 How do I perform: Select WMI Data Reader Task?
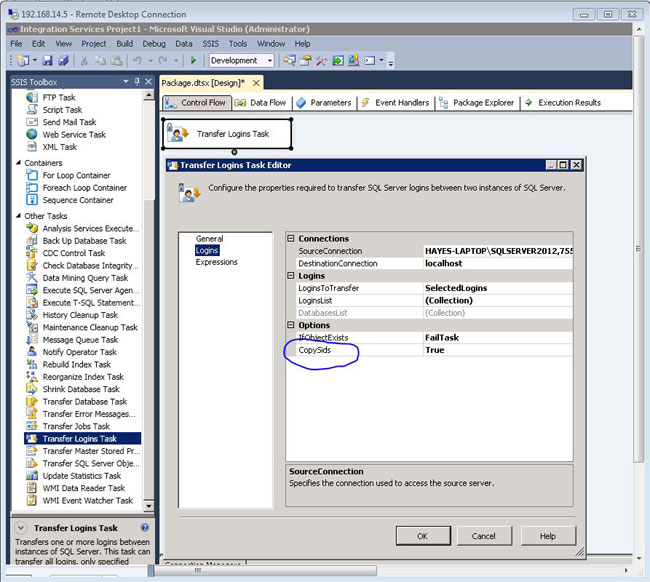(84, 488)
